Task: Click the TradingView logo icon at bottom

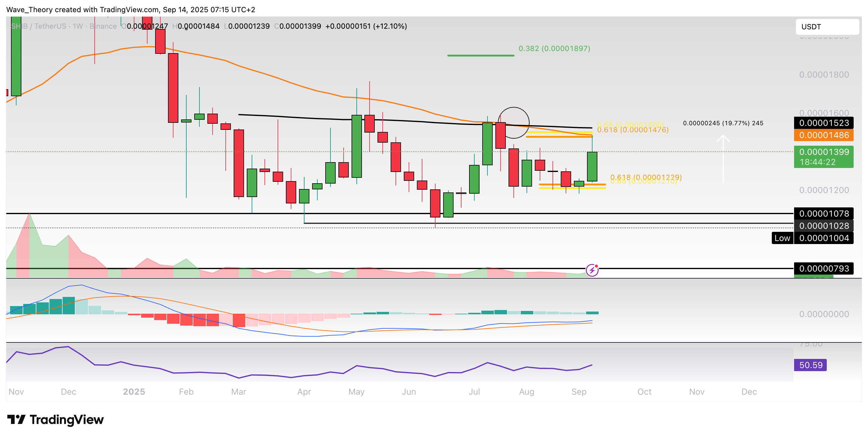Action: click(x=16, y=419)
